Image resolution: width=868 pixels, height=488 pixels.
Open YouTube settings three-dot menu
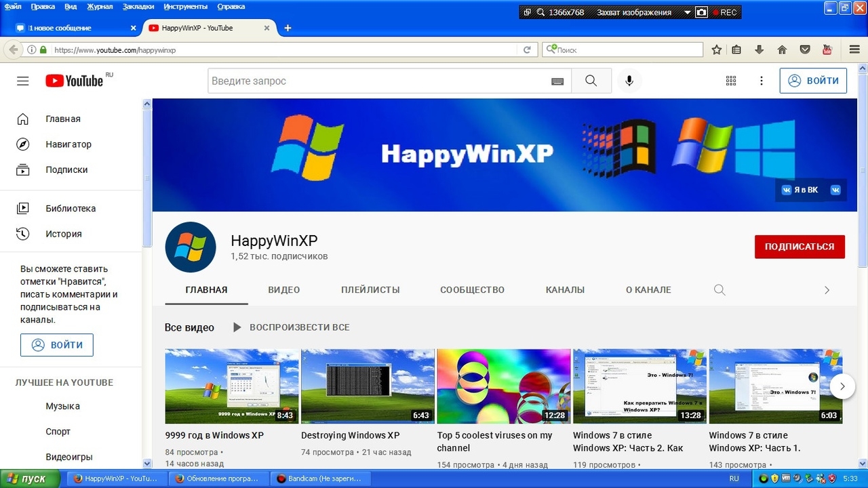pyautogui.click(x=762, y=81)
